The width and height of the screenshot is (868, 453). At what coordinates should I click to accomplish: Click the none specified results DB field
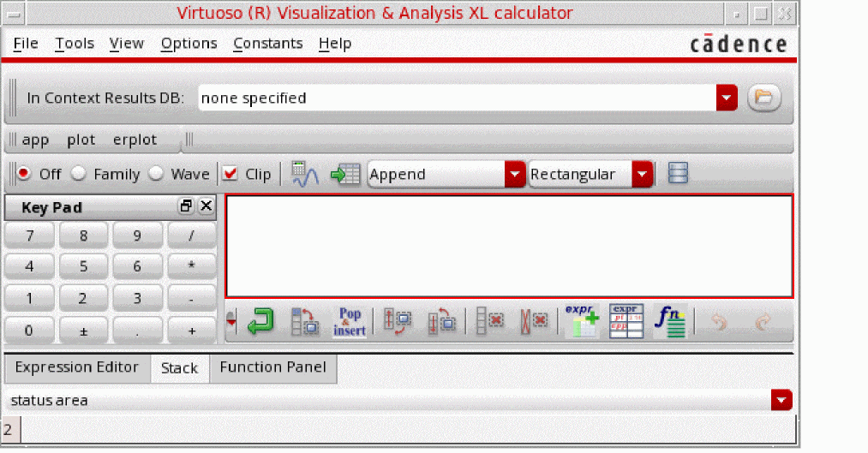coord(458,98)
